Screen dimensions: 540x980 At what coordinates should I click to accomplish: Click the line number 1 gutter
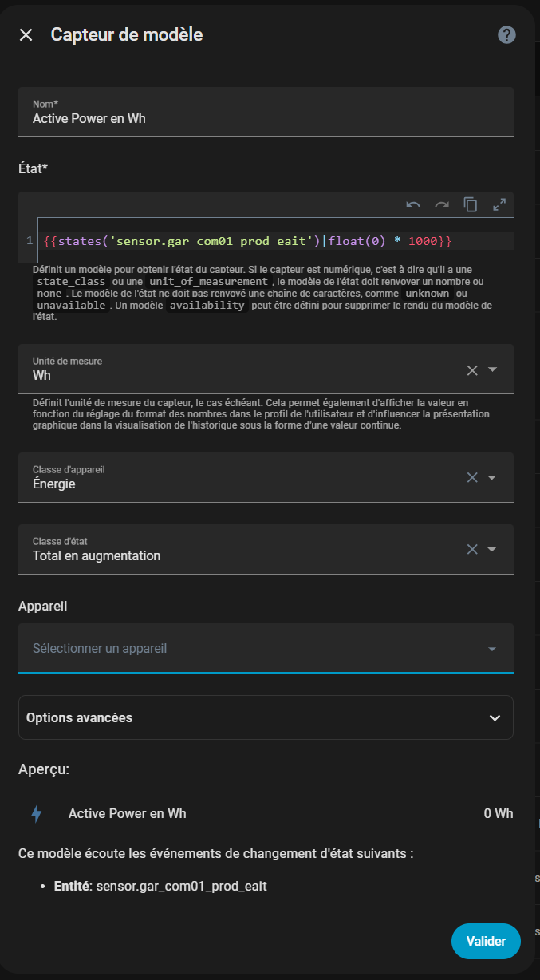click(x=30, y=241)
